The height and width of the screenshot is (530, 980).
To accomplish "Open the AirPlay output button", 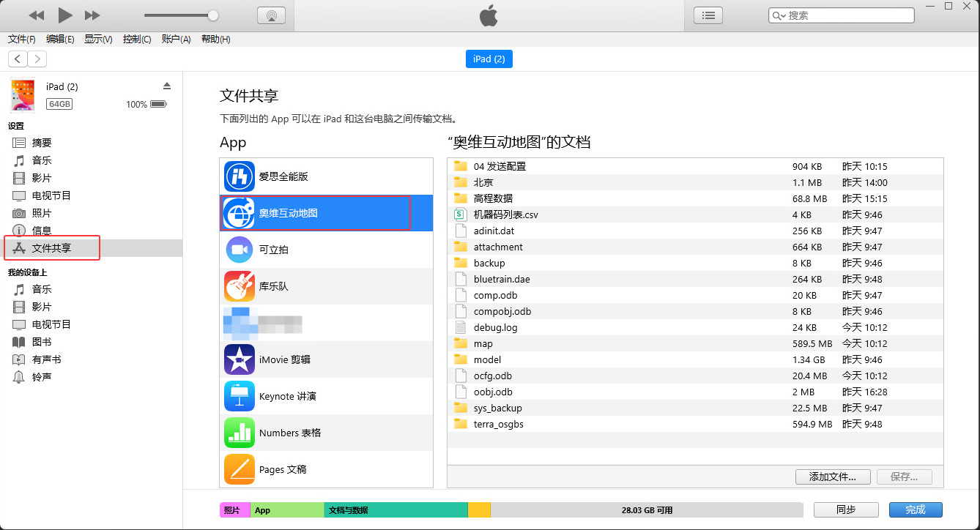I will [271, 15].
